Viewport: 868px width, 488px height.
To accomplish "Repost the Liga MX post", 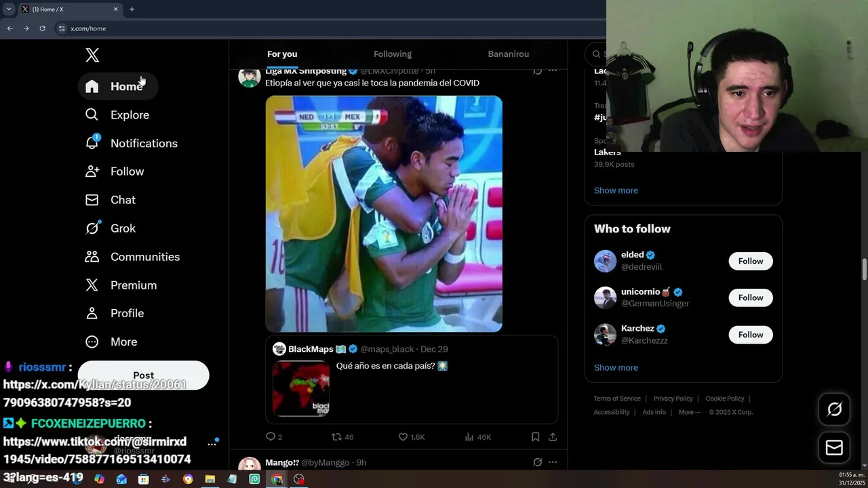I will click(x=342, y=437).
